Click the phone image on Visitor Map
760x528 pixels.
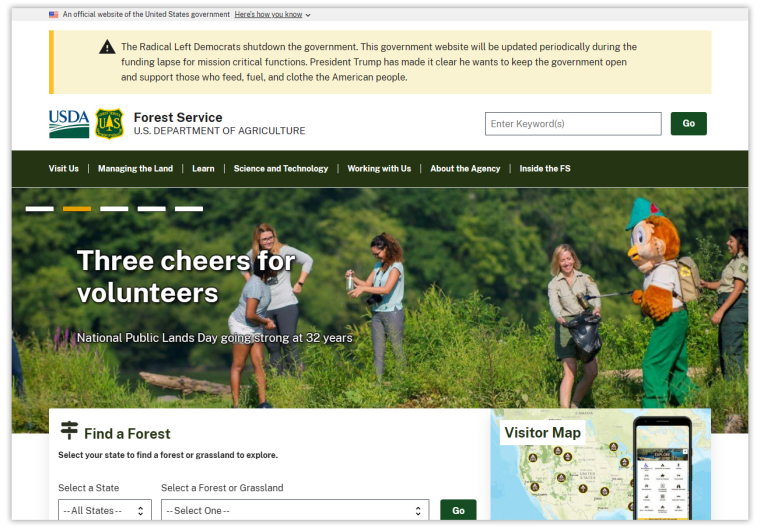tap(662, 468)
